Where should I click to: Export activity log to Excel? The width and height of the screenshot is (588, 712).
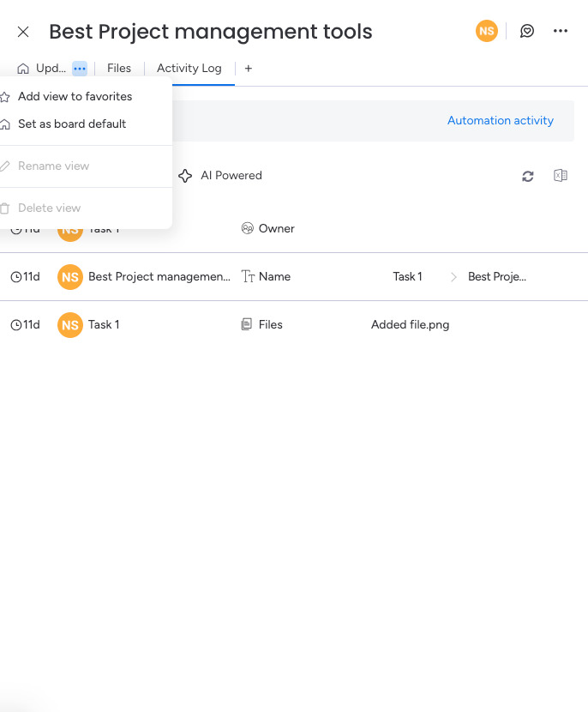[561, 175]
